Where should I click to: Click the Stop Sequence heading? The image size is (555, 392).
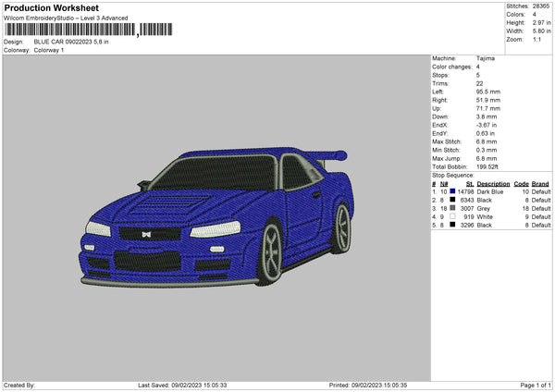(x=453, y=174)
